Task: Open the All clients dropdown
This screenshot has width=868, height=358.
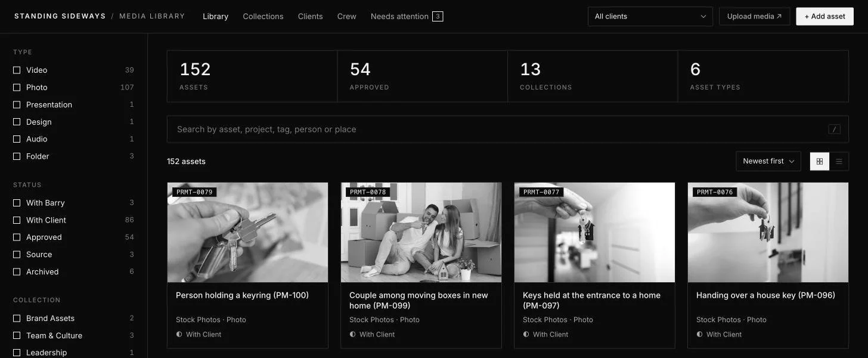Action: [x=650, y=16]
